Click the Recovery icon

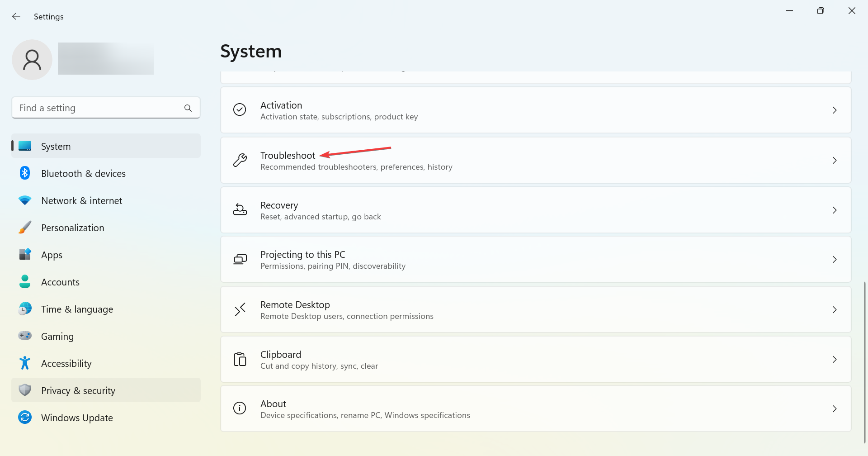click(x=240, y=210)
